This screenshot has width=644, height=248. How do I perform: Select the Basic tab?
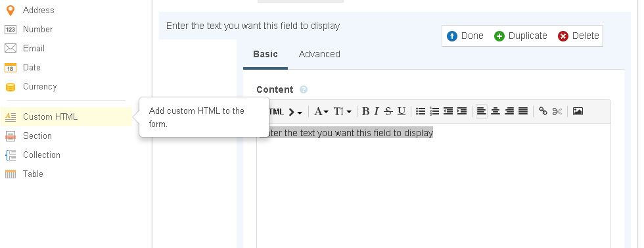(265, 55)
